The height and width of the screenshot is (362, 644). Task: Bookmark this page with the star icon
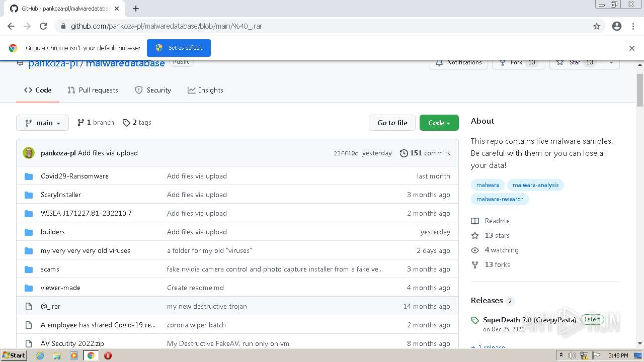point(597,26)
